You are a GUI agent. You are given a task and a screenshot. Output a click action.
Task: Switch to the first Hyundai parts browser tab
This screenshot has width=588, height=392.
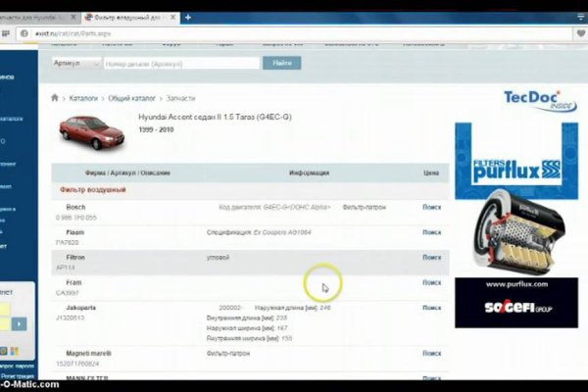tap(37, 18)
